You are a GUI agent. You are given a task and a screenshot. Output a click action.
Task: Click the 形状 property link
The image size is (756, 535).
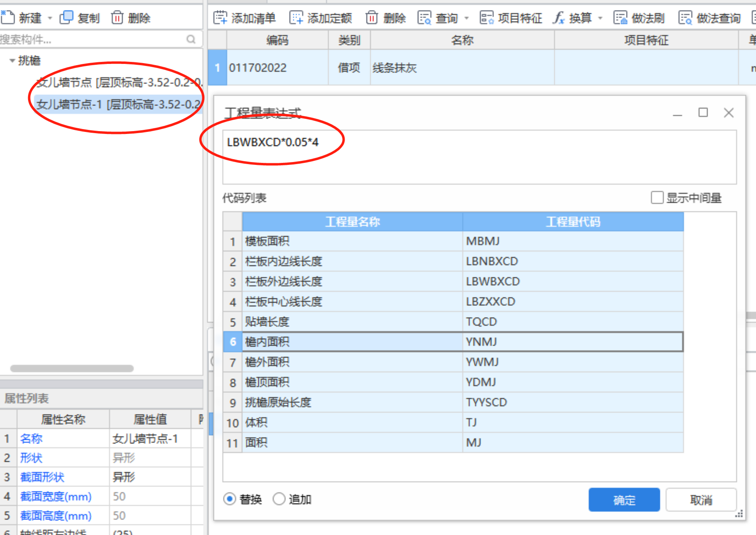click(31, 458)
